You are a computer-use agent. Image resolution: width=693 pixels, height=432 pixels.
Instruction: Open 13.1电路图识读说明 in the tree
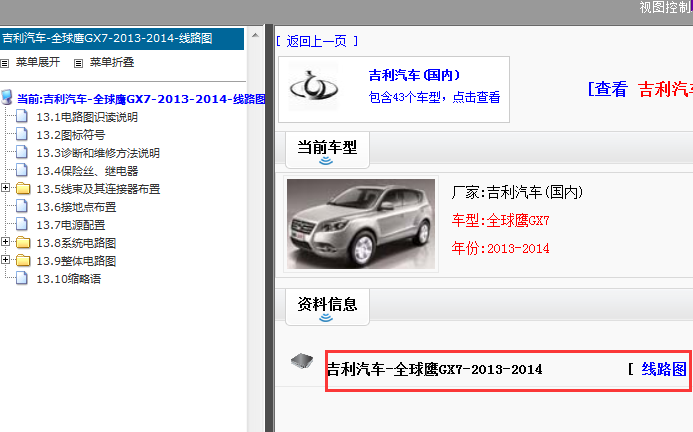[87, 117]
